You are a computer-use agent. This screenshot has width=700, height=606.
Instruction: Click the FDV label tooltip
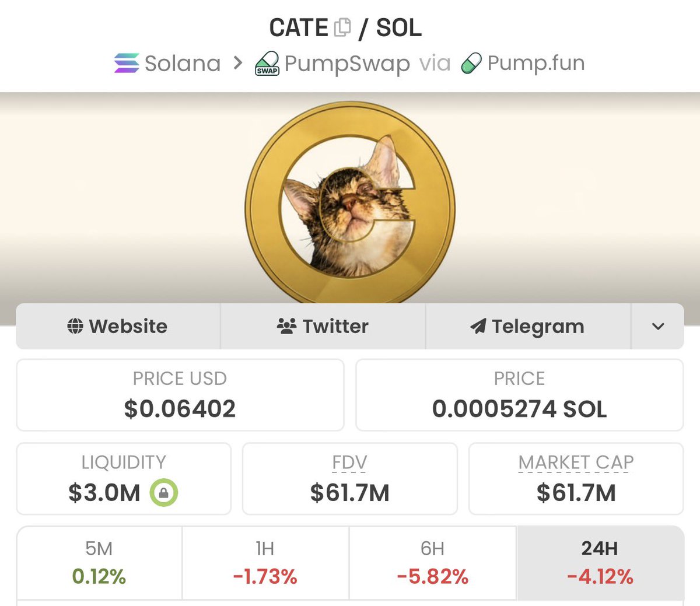coord(349,463)
